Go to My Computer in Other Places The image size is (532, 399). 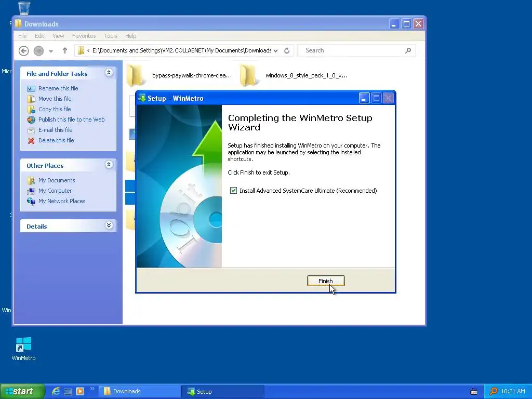(55, 191)
